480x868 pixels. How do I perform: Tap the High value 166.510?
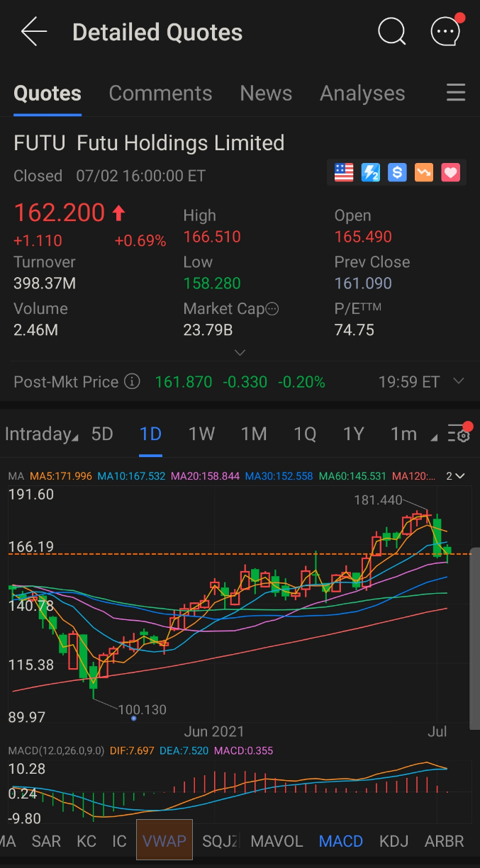[212, 237]
